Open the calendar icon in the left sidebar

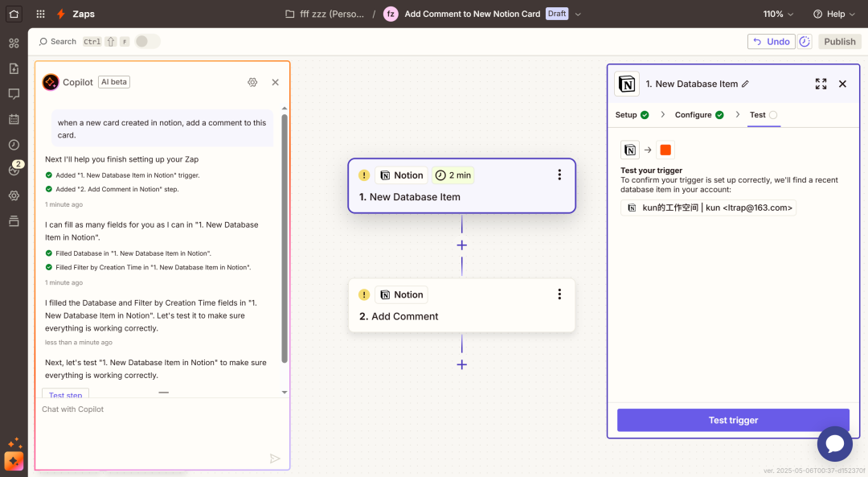point(14,119)
